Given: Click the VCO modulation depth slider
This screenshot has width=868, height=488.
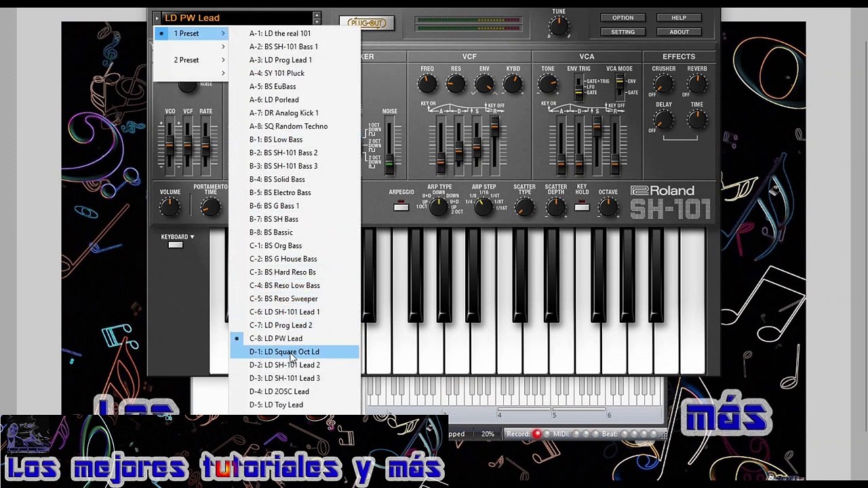Looking at the screenshot, I should click(x=170, y=144).
